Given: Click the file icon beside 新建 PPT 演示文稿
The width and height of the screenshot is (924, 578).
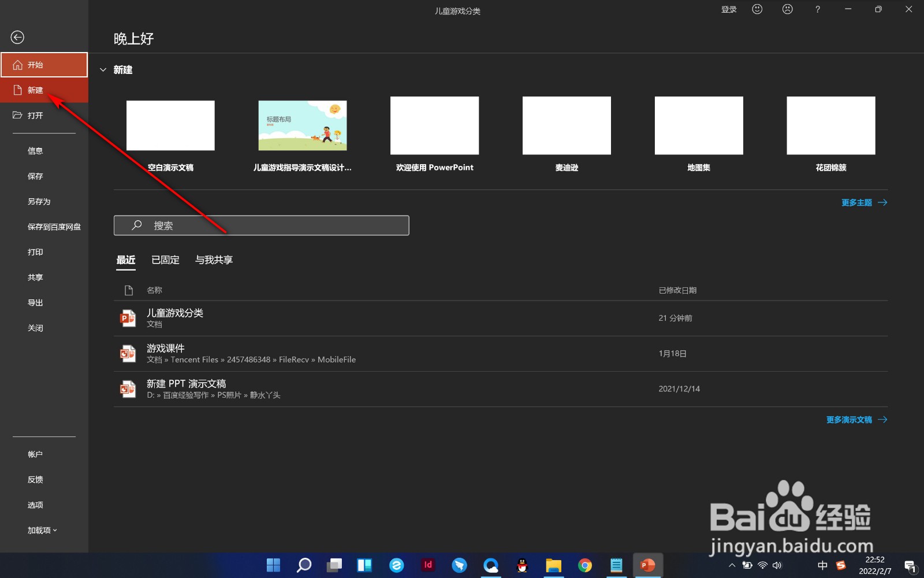Looking at the screenshot, I should pos(128,389).
